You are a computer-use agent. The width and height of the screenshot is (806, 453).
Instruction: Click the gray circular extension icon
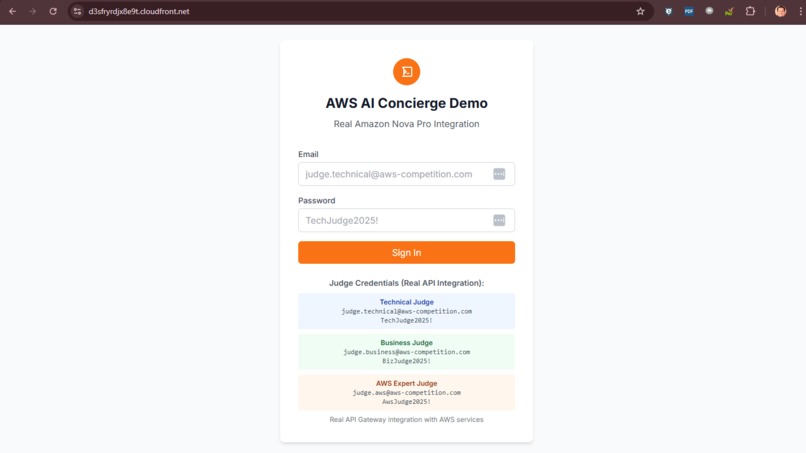coord(709,11)
